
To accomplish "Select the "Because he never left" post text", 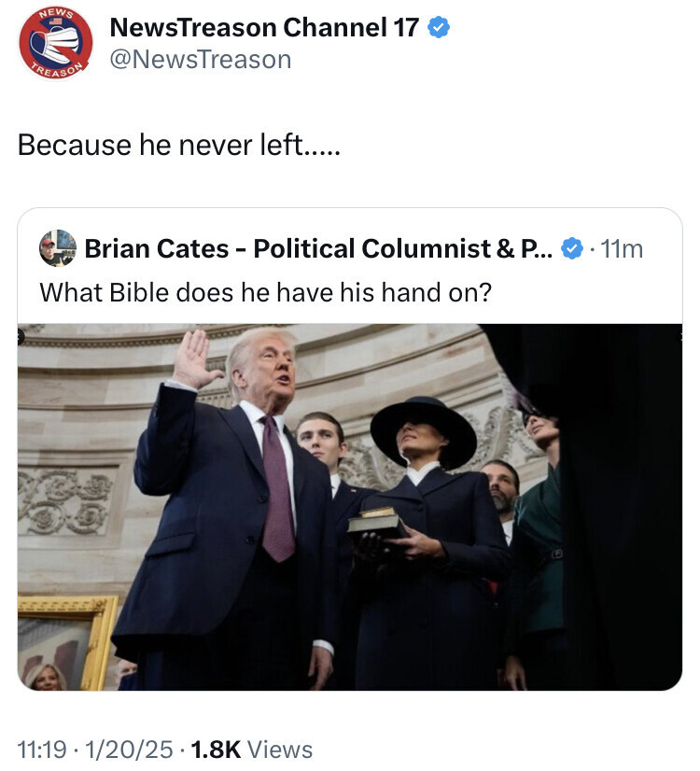I will [178, 145].
